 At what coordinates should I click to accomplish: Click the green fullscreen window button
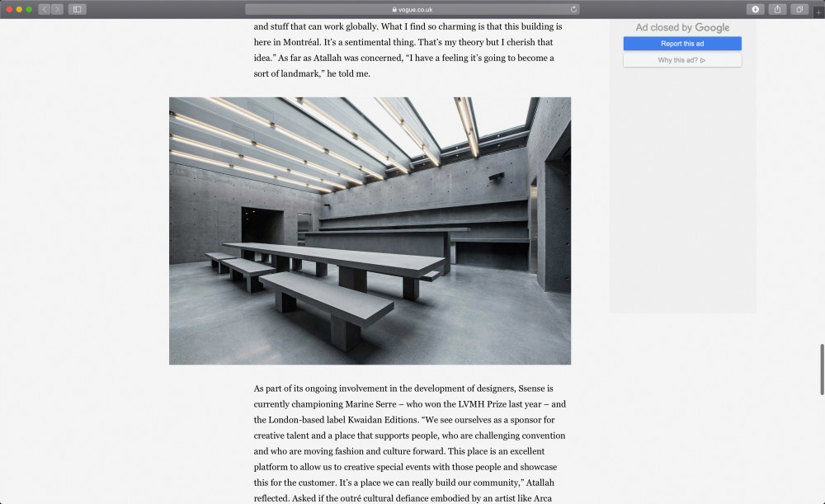click(x=29, y=9)
